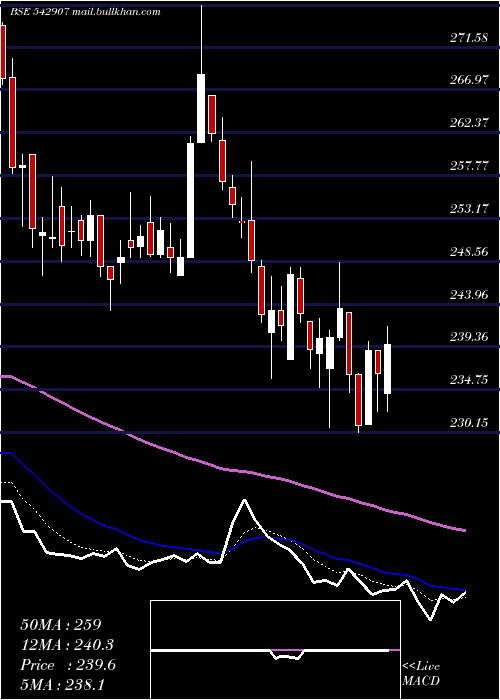Click inside the MACD histogram box
500x700 pixels.
[275, 650]
